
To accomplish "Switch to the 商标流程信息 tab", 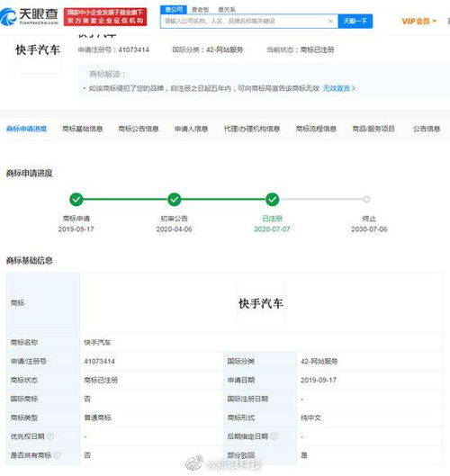I will pos(316,129).
